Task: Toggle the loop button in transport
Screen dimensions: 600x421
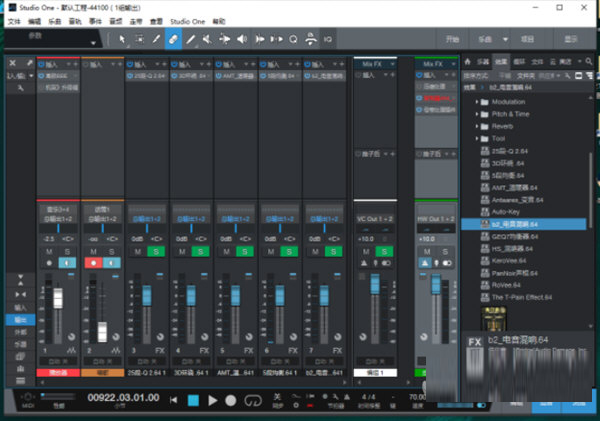Action: (253, 400)
